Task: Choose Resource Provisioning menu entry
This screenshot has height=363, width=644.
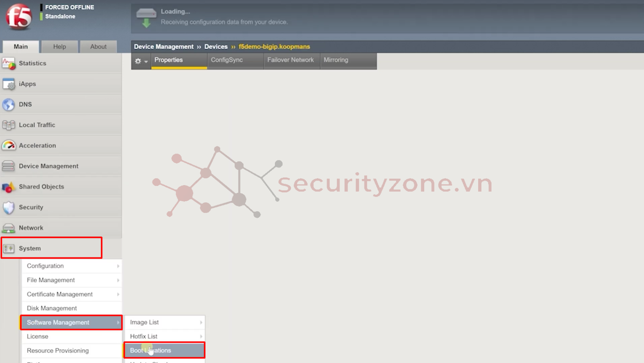Action: tap(72, 351)
